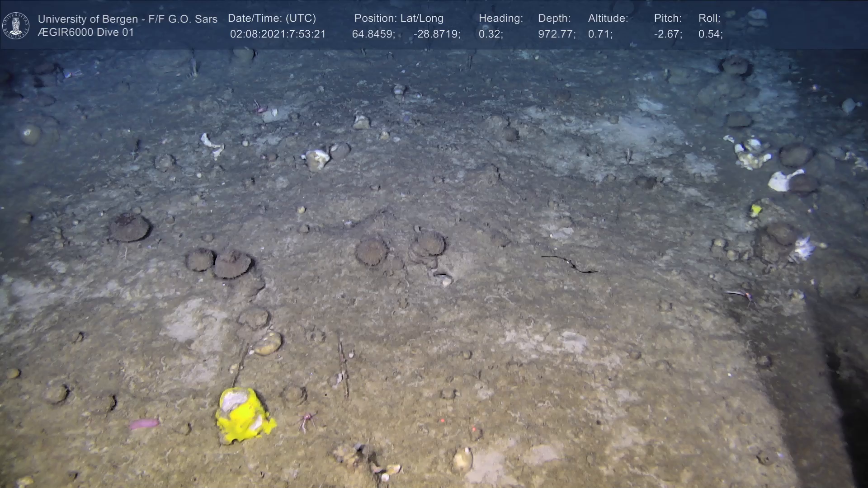Image resolution: width=868 pixels, height=488 pixels.
Task: Select the pitch value -2.67
Action: click(x=667, y=34)
